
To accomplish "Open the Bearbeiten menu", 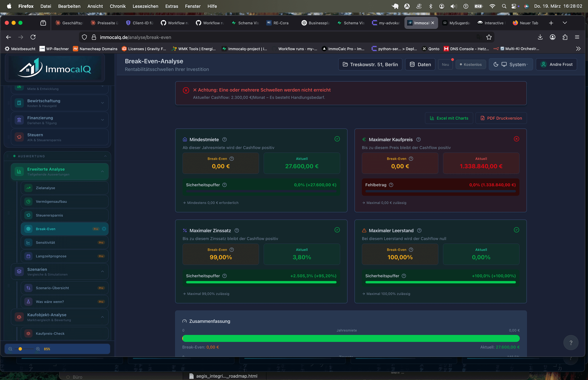I will (x=69, y=6).
